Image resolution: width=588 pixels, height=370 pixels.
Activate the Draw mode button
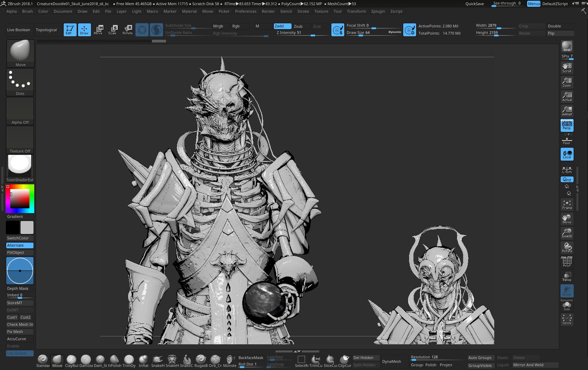pos(84,30)
